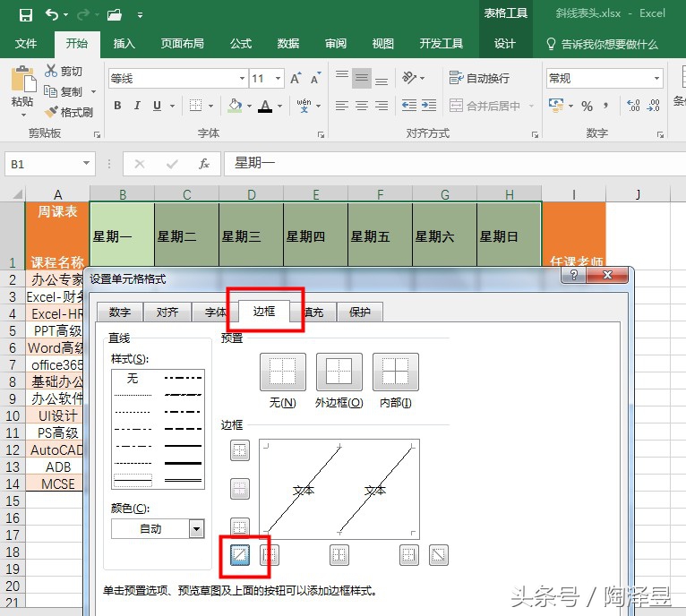Click the ribbon Borders icon
Image resolution: width=686 pixels, height=616 pixels.
(x=195, y=106)
